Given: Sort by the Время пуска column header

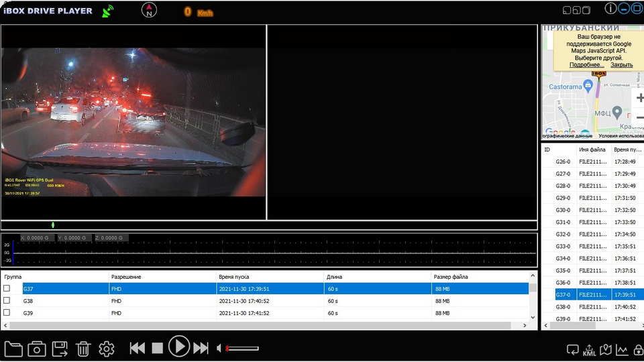Looking at the screenshot, I should pos(270,277).
